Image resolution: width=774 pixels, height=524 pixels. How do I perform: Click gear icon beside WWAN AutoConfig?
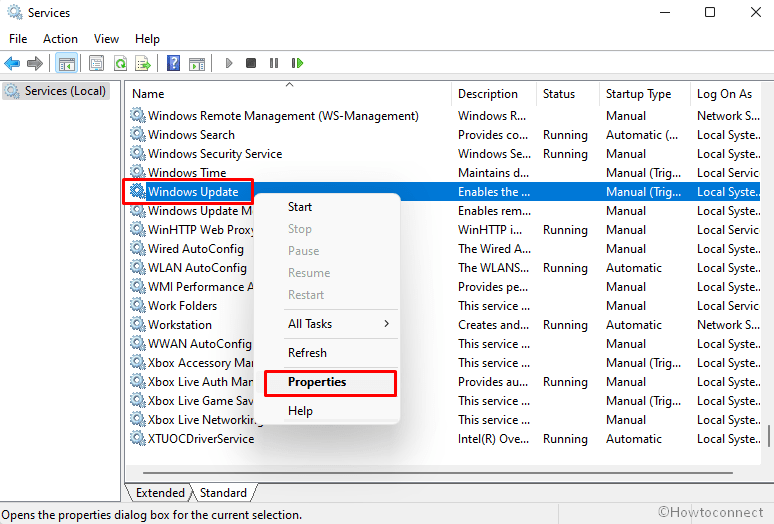coord(138,343)
